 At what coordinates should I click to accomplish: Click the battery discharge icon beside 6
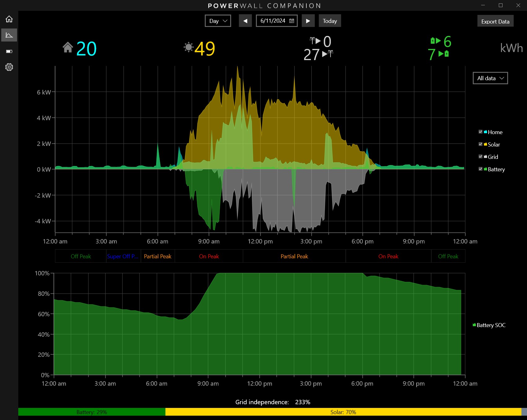(x=433, y=41)
